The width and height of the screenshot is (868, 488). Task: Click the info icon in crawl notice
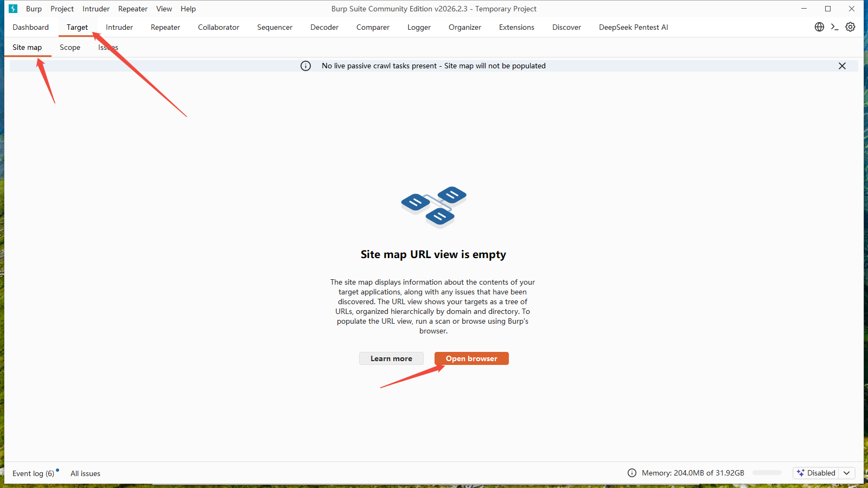[306, 66]
